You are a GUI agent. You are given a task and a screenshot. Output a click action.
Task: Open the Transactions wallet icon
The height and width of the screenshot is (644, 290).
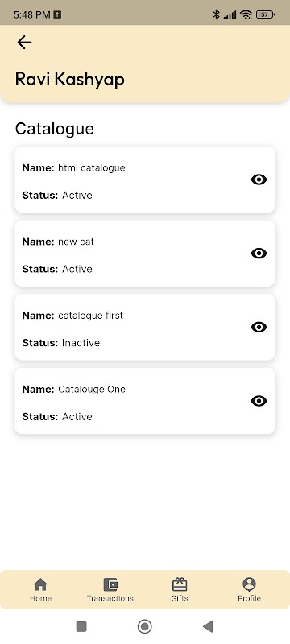(110, 584)
